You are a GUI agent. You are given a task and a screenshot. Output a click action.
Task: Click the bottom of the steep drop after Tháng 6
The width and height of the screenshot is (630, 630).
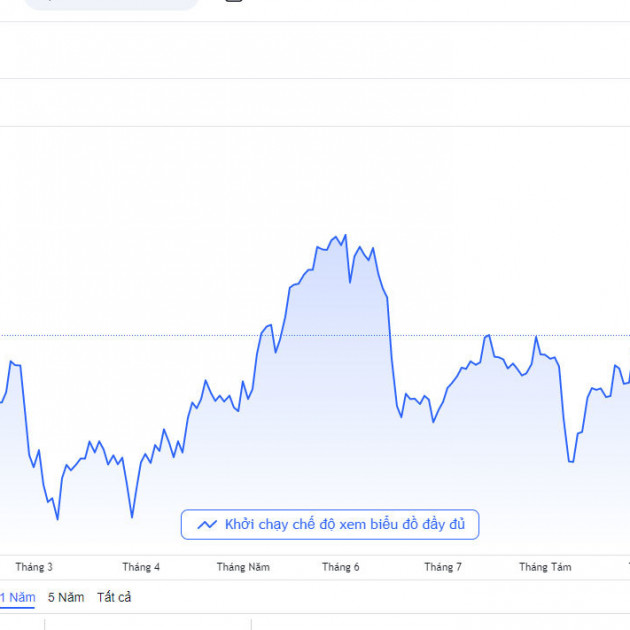tap(401, 416)
